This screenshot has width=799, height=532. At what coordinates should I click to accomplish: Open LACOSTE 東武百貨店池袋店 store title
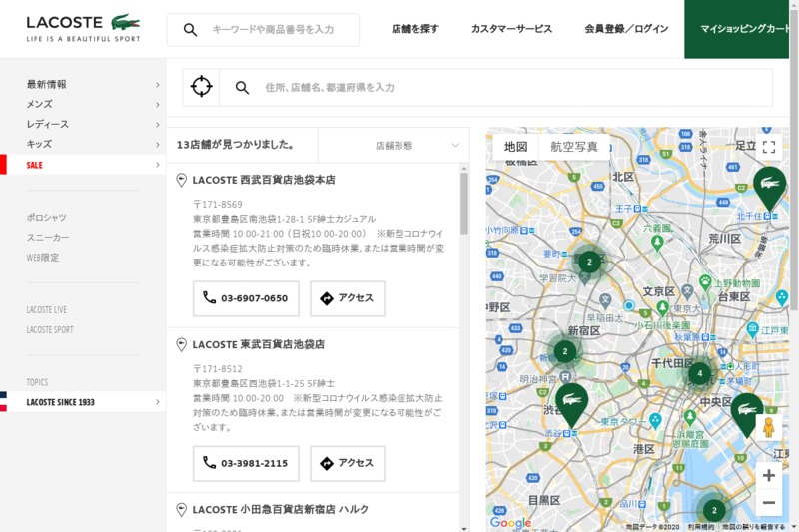pyautogui.click(x=258, y=344)
